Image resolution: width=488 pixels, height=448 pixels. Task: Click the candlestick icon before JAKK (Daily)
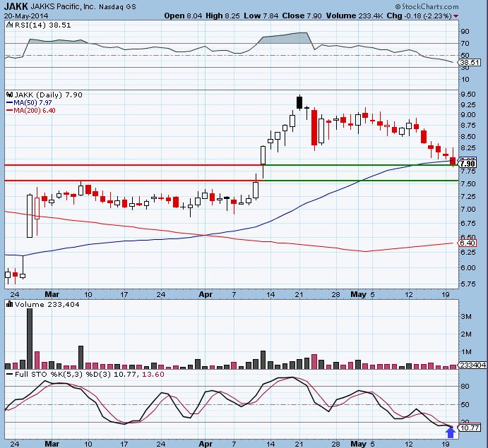pos(10,95)
